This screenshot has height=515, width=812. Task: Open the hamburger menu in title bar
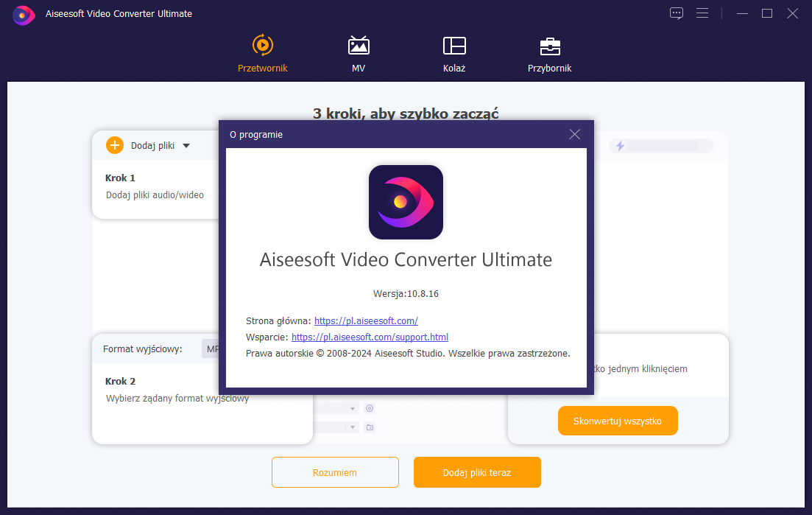pyautogui.click(x=702, y=13)
